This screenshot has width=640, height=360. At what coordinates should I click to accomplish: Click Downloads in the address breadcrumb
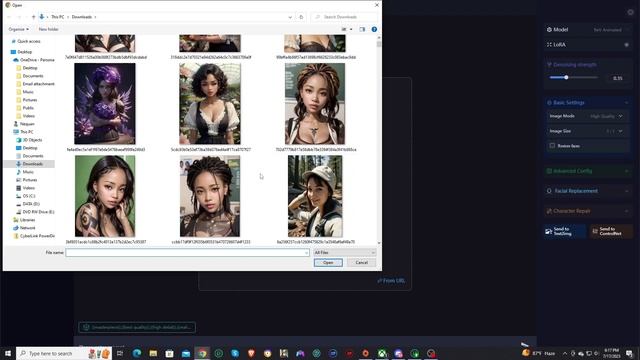click(x=82, y=17)
